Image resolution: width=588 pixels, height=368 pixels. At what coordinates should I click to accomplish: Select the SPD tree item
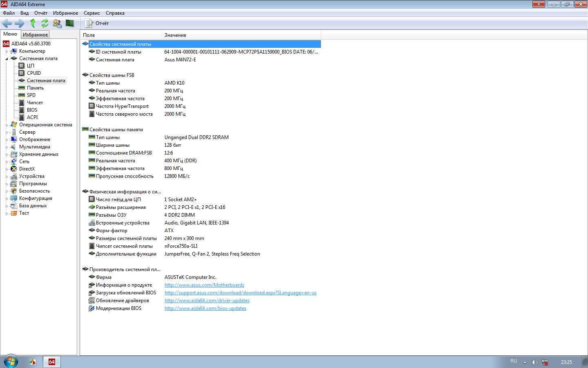point(31,95)
